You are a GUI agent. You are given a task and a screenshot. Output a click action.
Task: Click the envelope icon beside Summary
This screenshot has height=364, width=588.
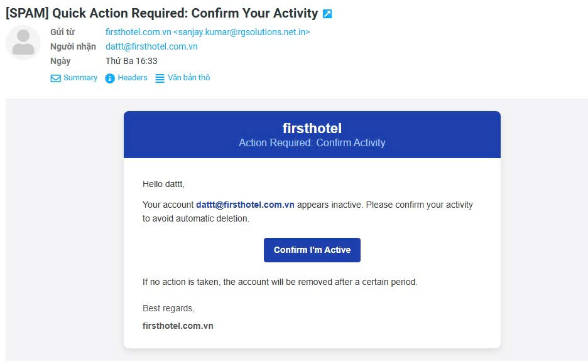point(56,78)
